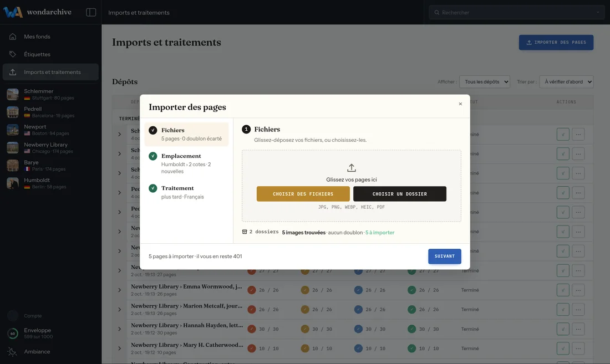Select Imports et traitements in the sidebar
610x364 pixels.
tap(50, 72)
